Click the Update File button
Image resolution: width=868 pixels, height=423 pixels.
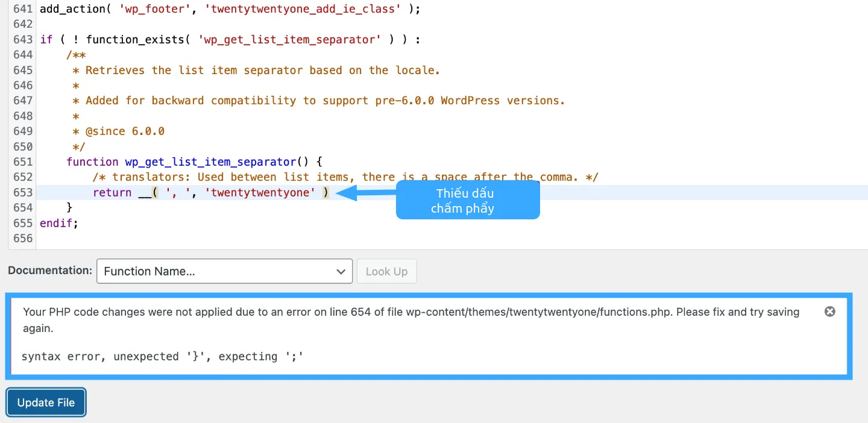[46, 403]
